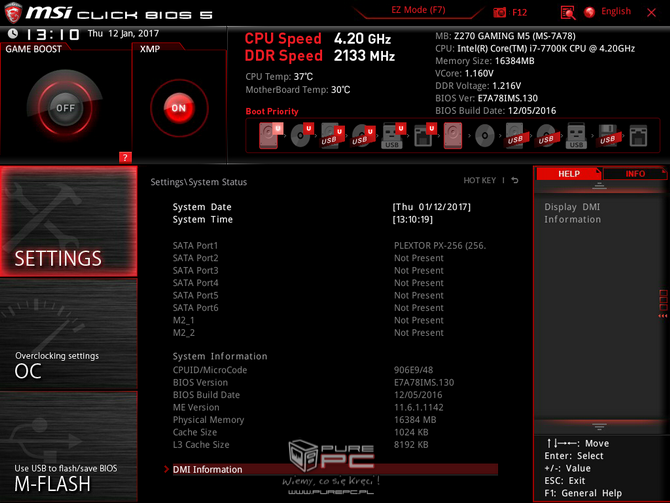Screen dimensions: 670x503
Task: Click the red globe language icon
Action: (590, 12)
